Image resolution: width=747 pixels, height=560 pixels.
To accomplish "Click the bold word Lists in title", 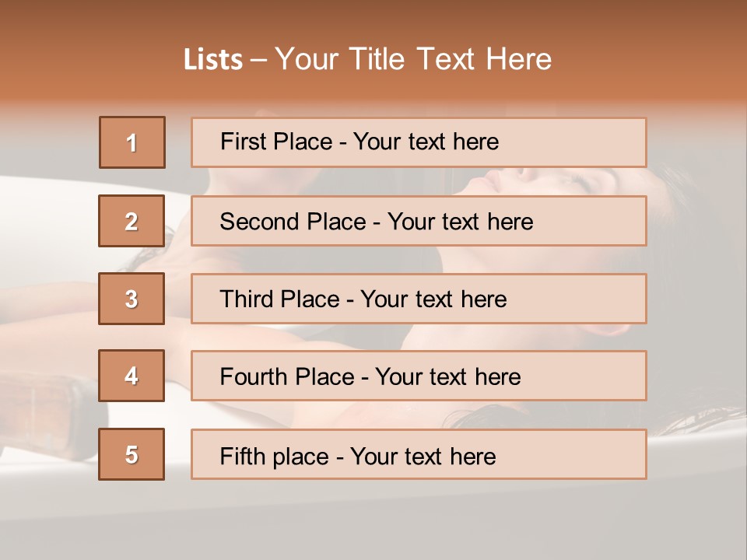I will [x=213, y=60].
